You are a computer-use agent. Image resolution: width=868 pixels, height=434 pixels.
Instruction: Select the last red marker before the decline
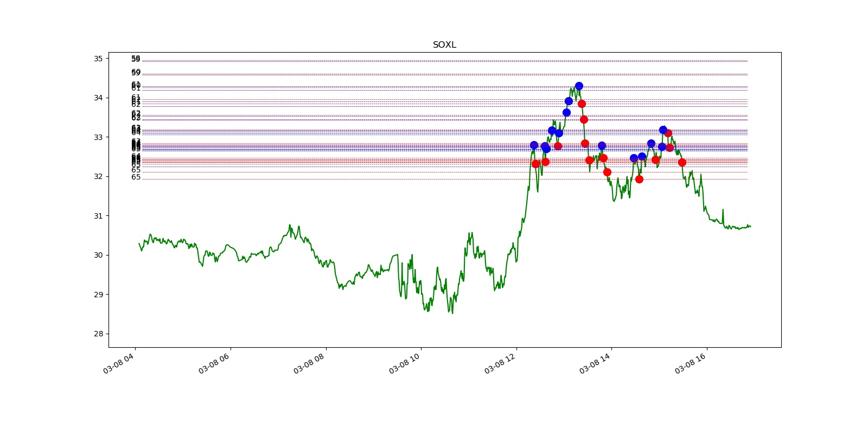click(x=682, y=162)
